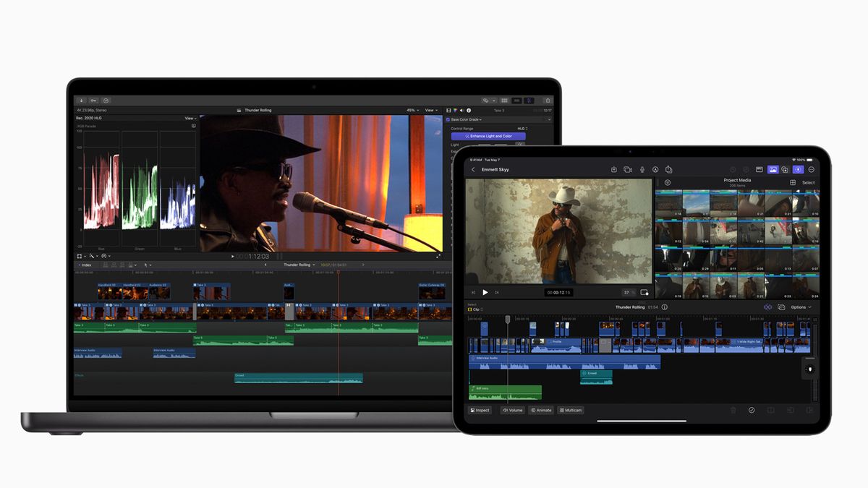The height and width of the screenshot is (488, 868).
Task: Toggle the highlighted media browser panel icon
Action: click(773, 168)
